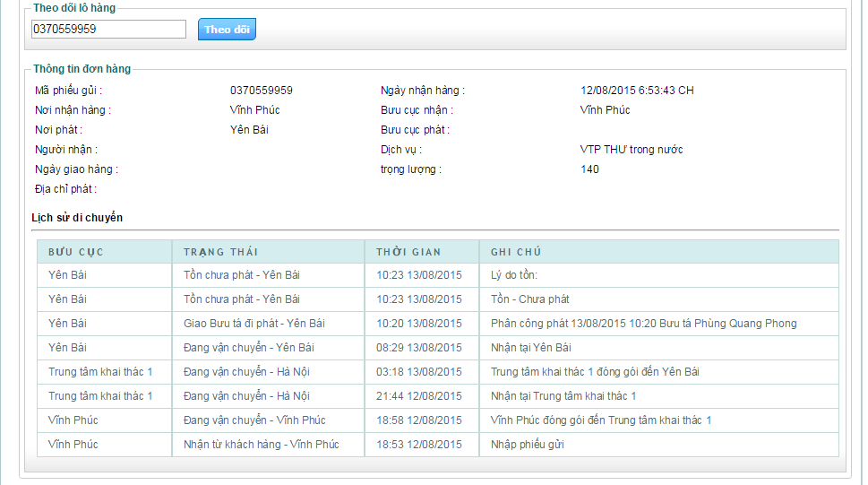
Task: Click the THỜI GIAN column header
Action: pos(408,252)
